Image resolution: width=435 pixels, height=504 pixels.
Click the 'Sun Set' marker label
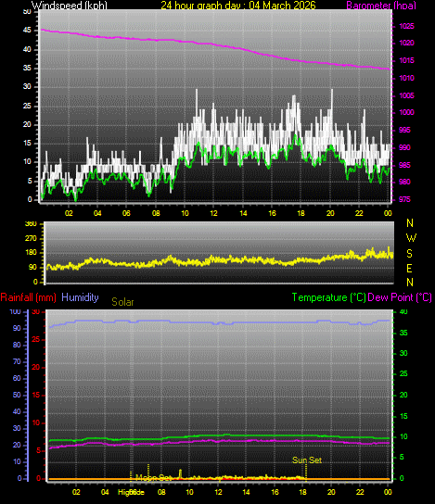click(307, 460)
